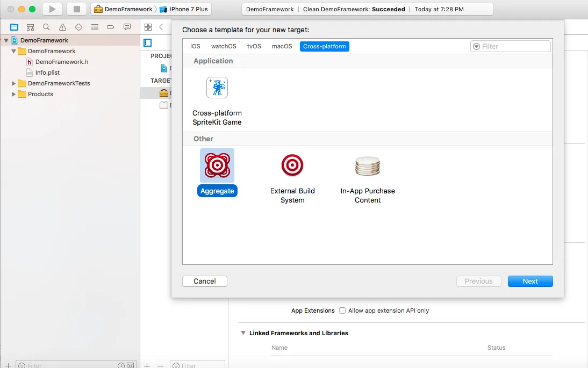The width and height of the screenshot is (588, 368).
Task: Show the report navigator speech-bubble icon
Action: point(127,27)
